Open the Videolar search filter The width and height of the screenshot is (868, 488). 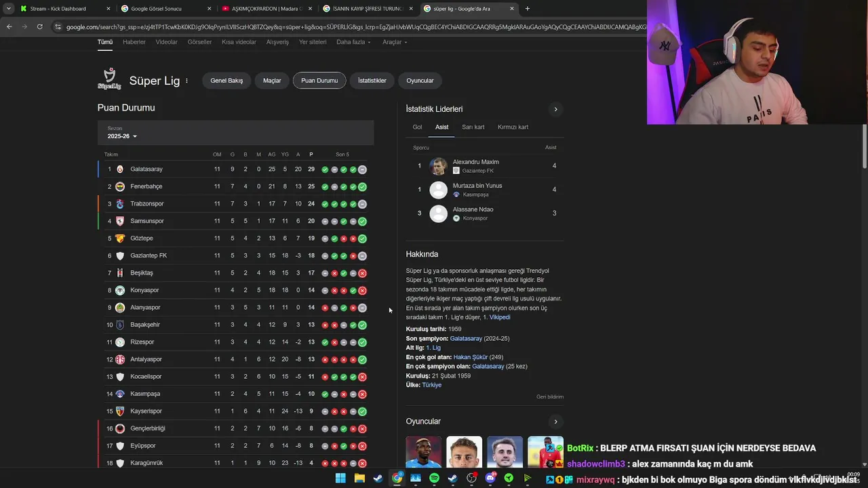point(167,42)
